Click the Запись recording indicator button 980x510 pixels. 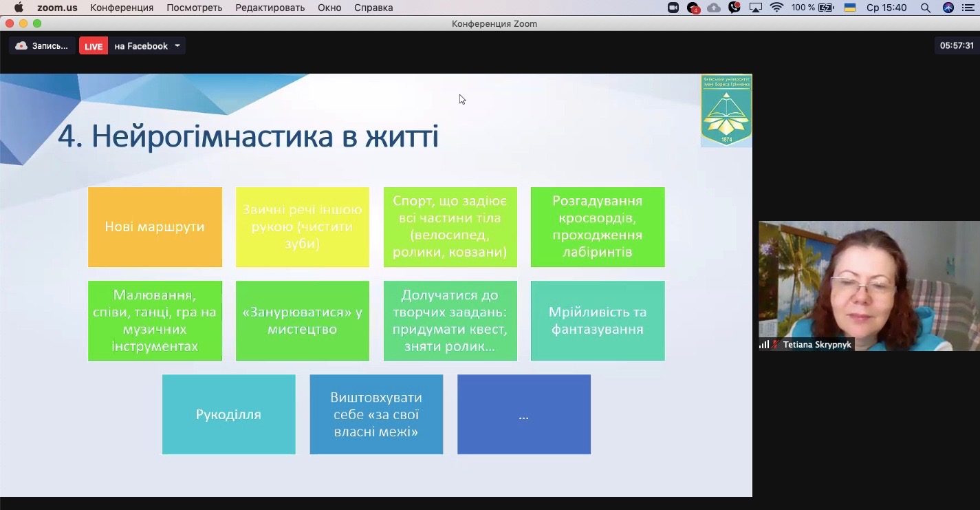[42, 46]
